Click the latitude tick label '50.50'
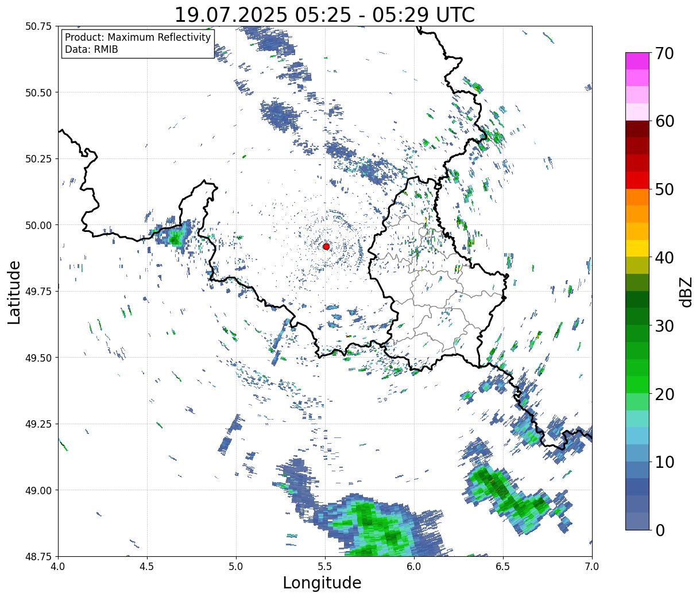 click(38, 92)
